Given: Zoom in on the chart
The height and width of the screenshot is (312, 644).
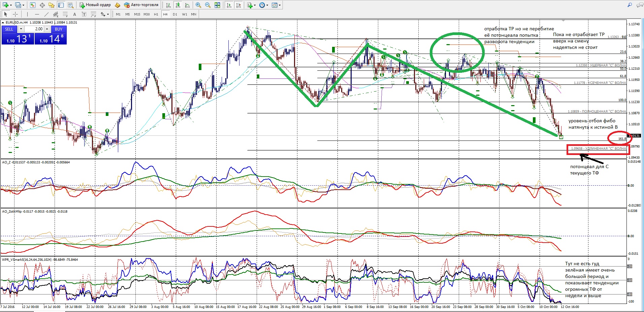Looking at the screenshot, I should pyautogui.click(x=198, y=5).
